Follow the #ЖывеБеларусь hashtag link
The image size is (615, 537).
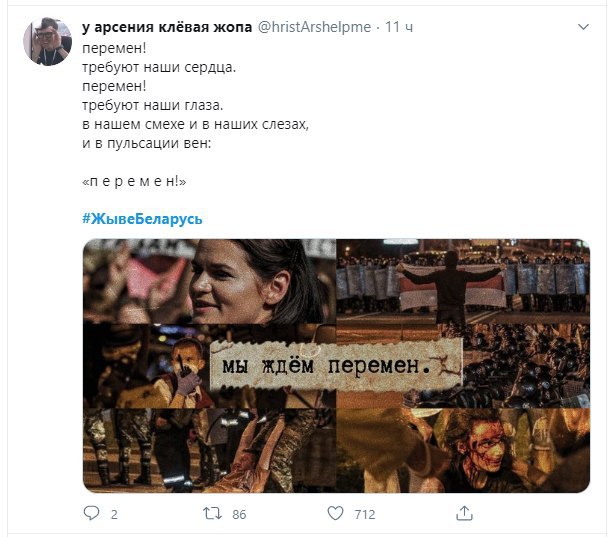pos(142,218)
